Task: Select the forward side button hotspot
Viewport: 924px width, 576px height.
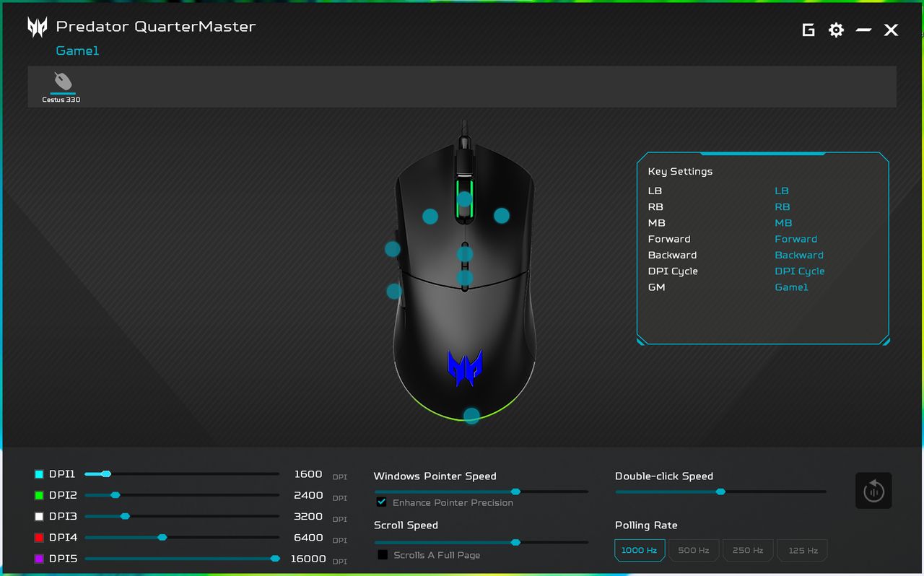Action: (x=392, y=249)
